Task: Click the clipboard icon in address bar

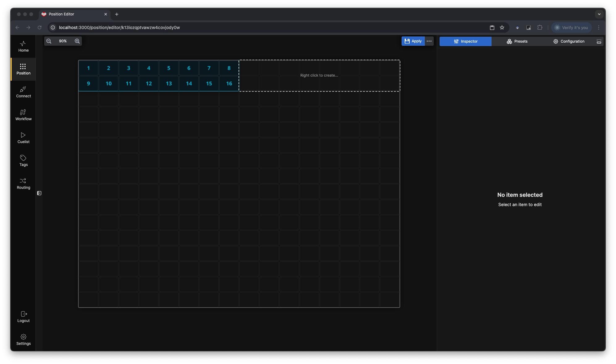Action: (x=492, y=28)
